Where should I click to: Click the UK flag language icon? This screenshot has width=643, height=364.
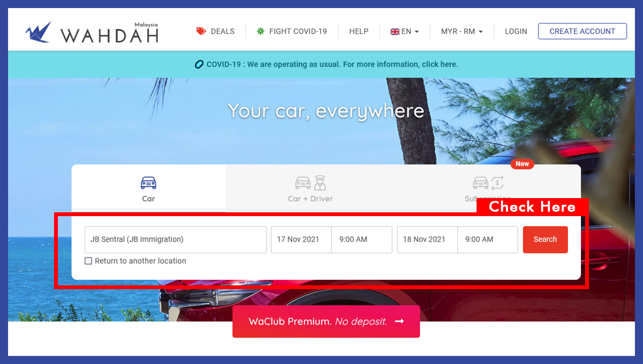[x=395, y=32]
